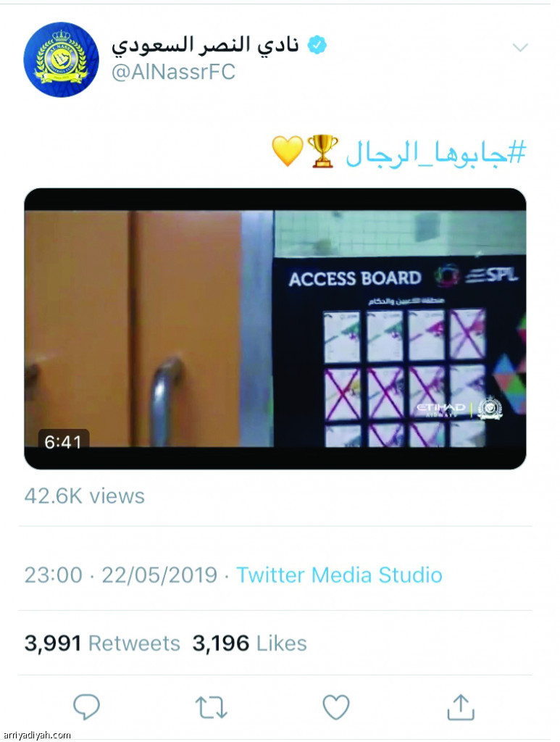Click the 6:41 video duration badge
The width and height of the screenshot is (560, 742).
pyautogui.click(x=63, y=442)
